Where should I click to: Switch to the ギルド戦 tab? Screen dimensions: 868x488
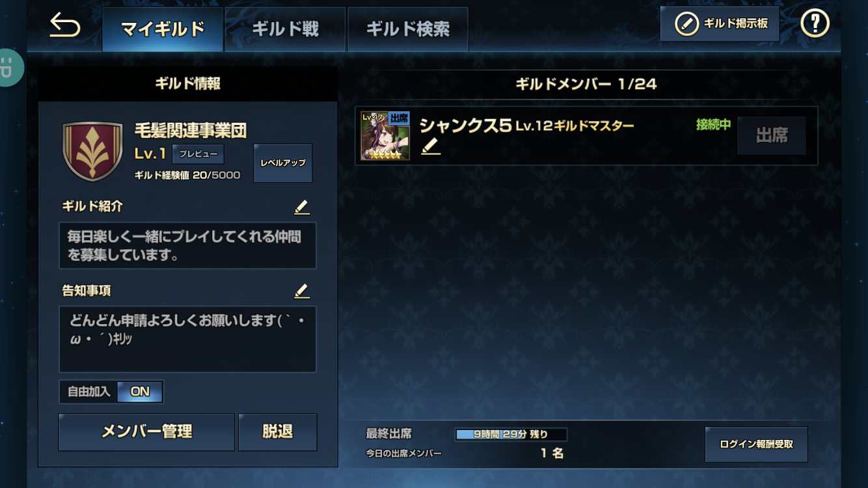coord(285,29)
